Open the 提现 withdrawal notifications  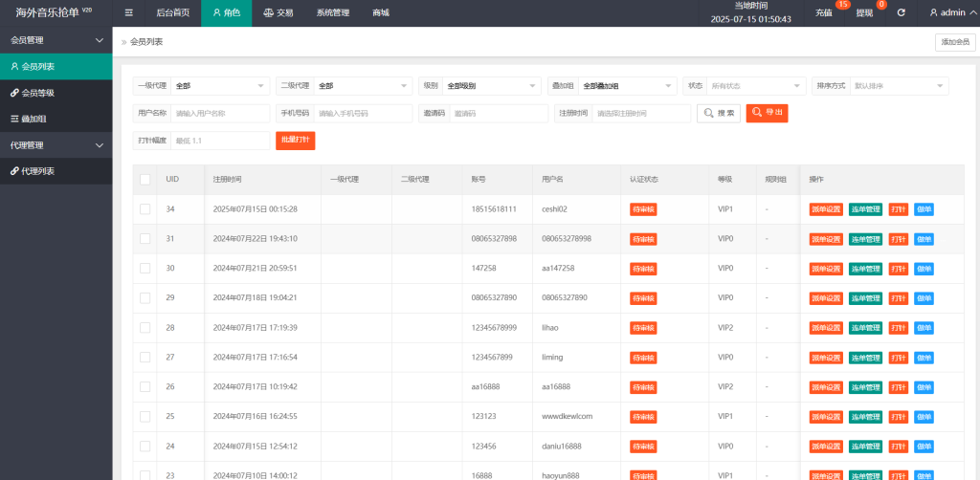[864, 12]
